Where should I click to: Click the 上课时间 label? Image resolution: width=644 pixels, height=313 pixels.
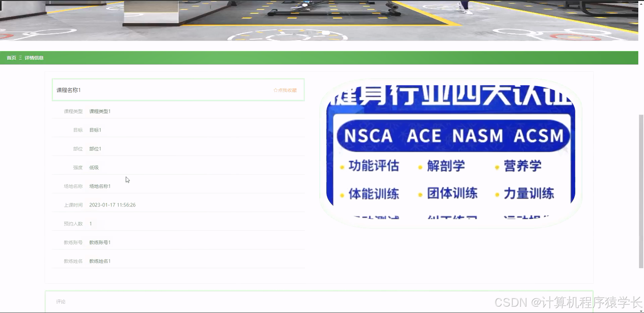pyautogui.click(x=73, y=205)
